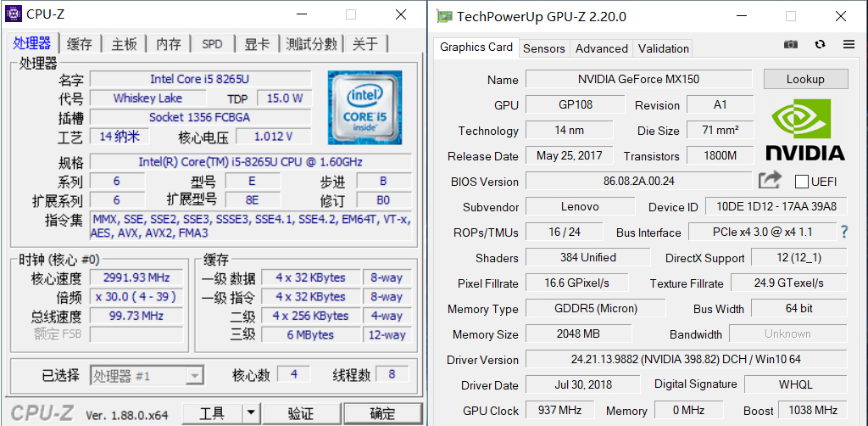Switch to the Sensors tab in GPU-Z
This screenshot has height=426, width=868.
543,48
